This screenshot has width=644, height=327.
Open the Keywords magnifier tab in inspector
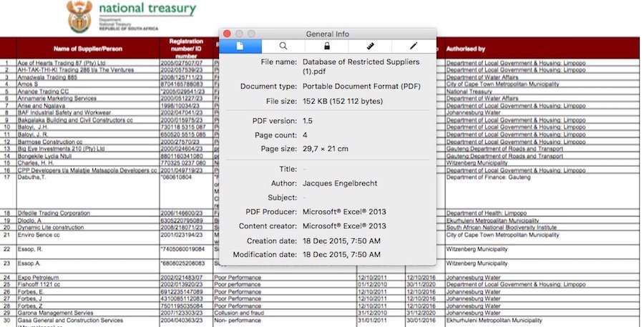click(x=283, y=46)
